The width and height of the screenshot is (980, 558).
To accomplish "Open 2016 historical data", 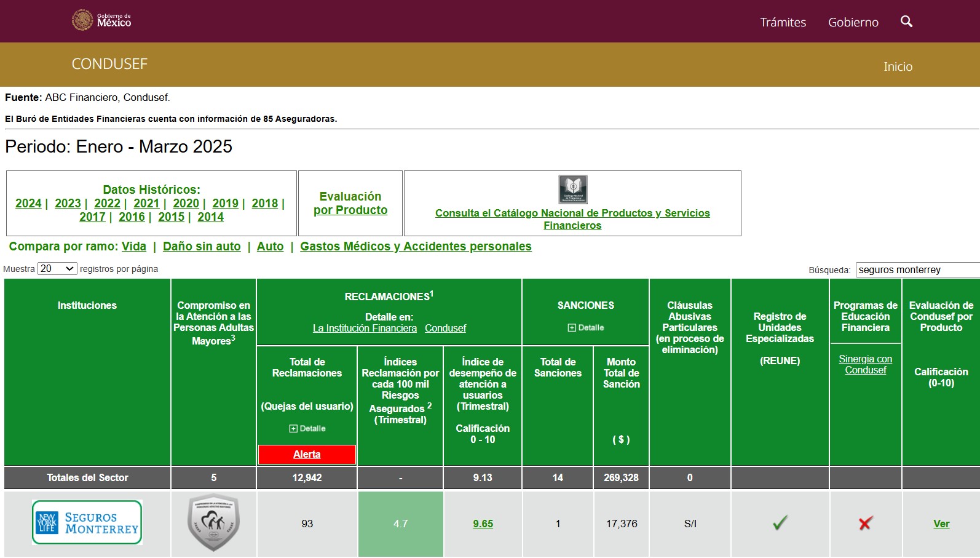I will tap(132, 217).
